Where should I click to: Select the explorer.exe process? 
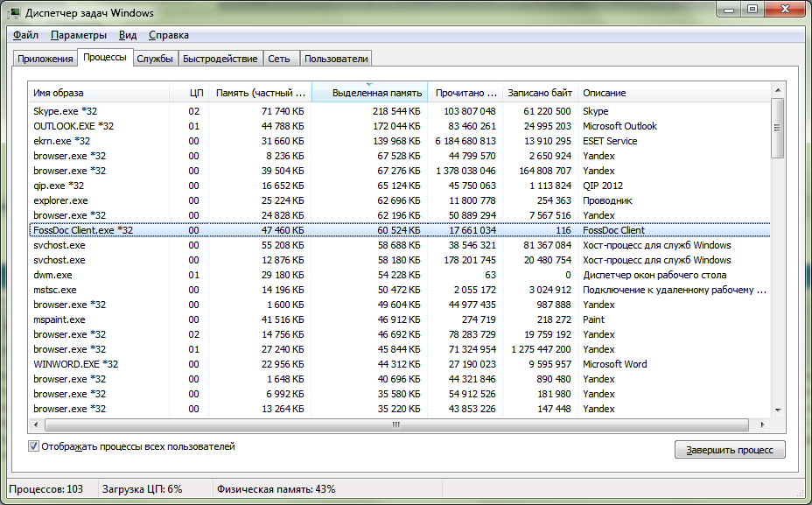(x=399, y=200)
